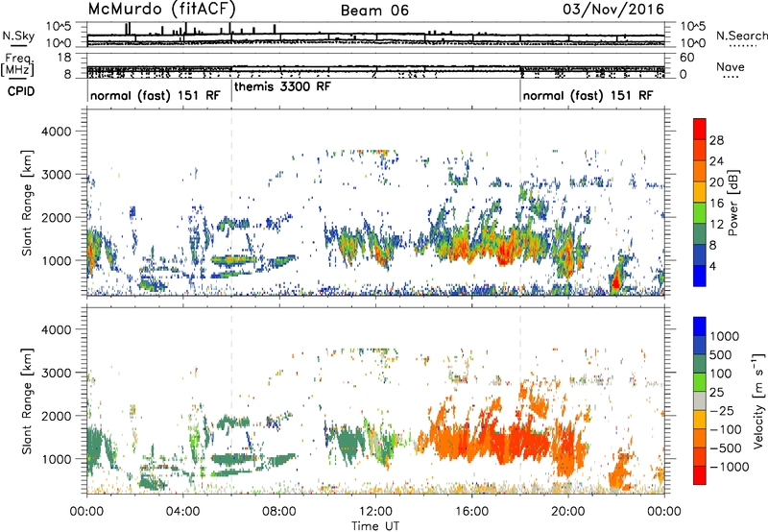This screenshot has width=768, height=532.
Task: Click the green velocity band near 06:00
Action: [x=234, y=460]
